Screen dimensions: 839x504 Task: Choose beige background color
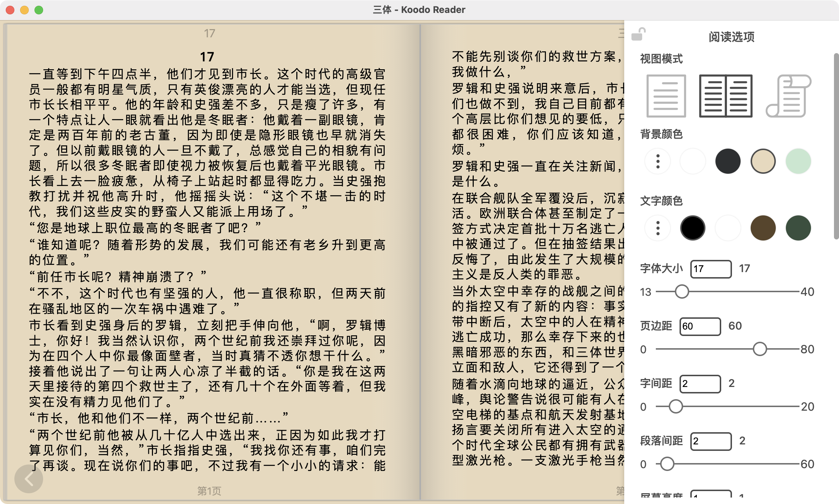click(x=763, y=162)
